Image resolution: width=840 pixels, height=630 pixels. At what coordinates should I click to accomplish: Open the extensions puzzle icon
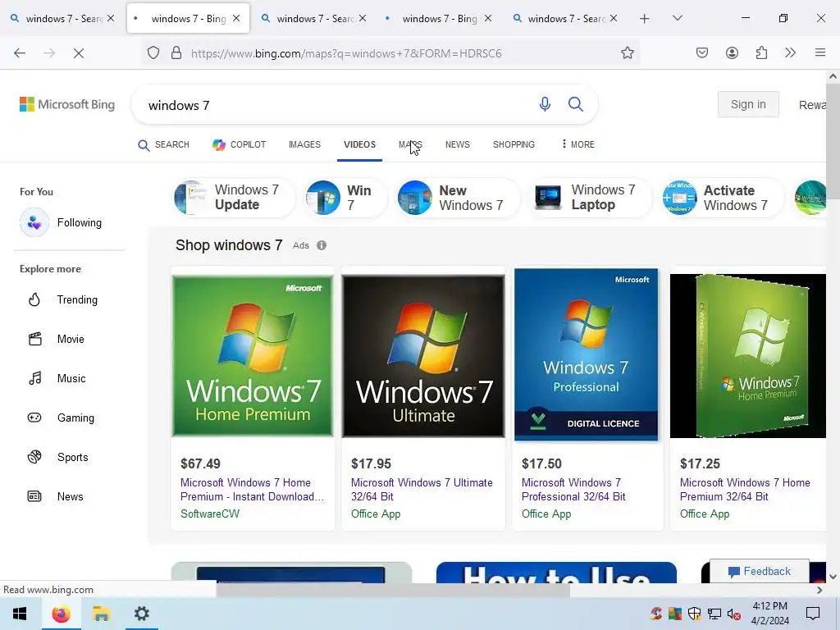click(761, 53)
